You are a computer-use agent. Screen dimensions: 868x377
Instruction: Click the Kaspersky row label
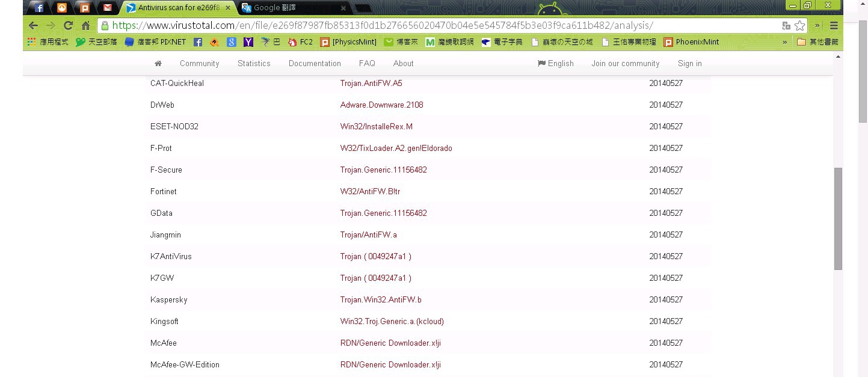click(x=169, y=299)
